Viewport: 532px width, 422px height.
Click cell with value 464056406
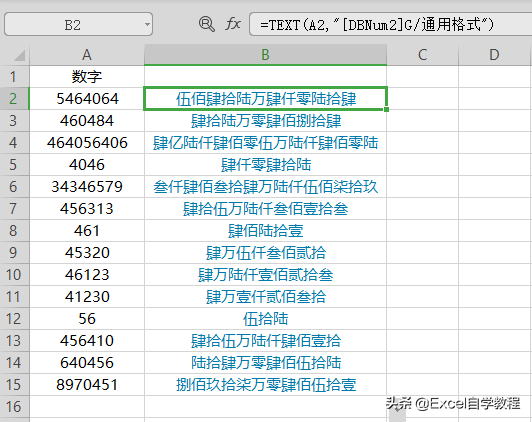pos(87,143)
